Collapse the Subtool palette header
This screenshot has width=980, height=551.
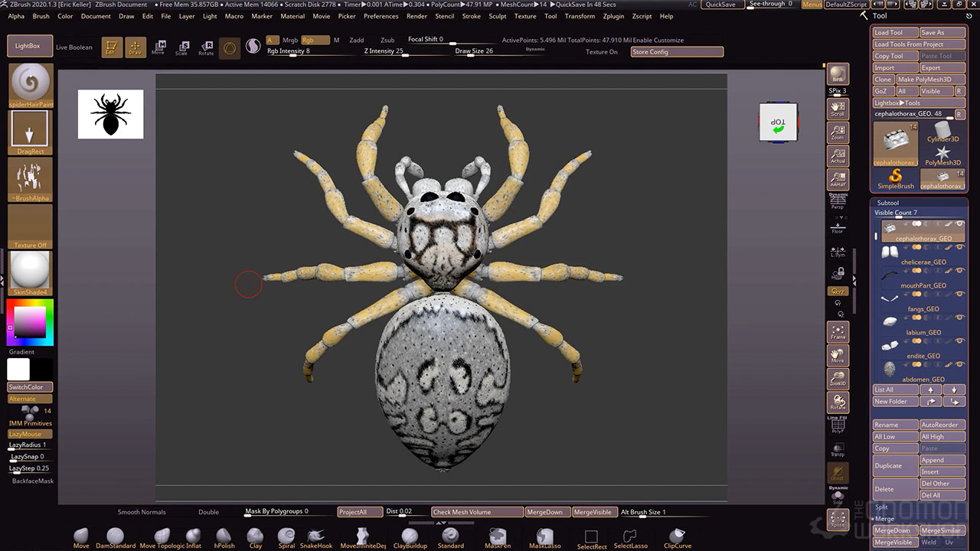click(x=888, y=203)
